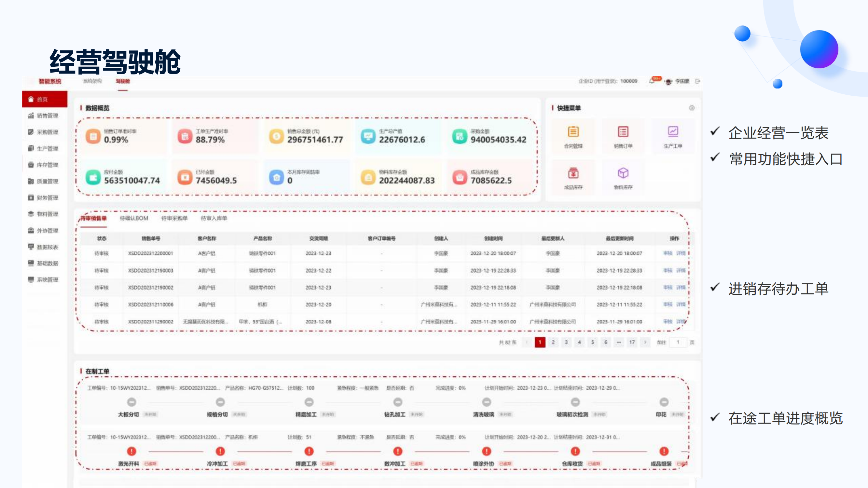Image resolution: width=868 pixels, height=488 pixels.
Task: Click the notification bell icon
Action: point(652,81)
